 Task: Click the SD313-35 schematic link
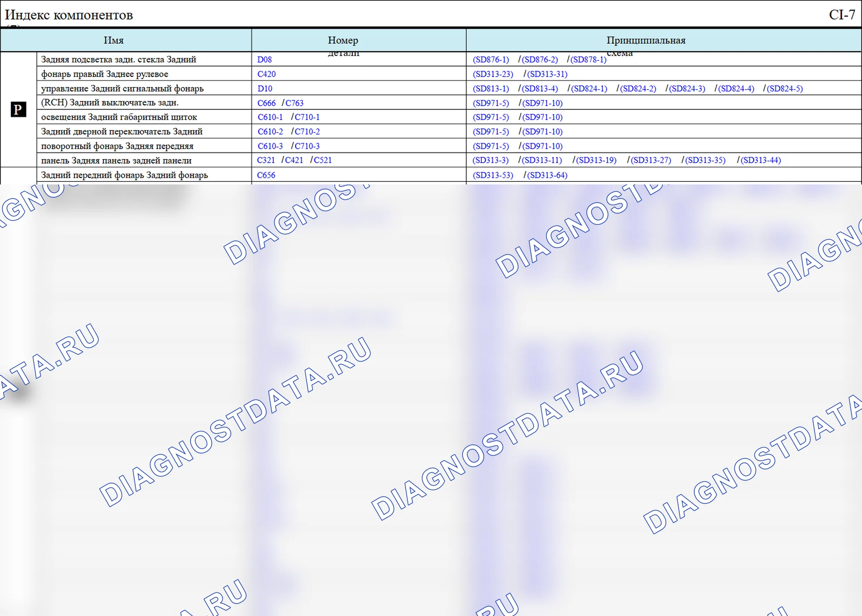705,160
